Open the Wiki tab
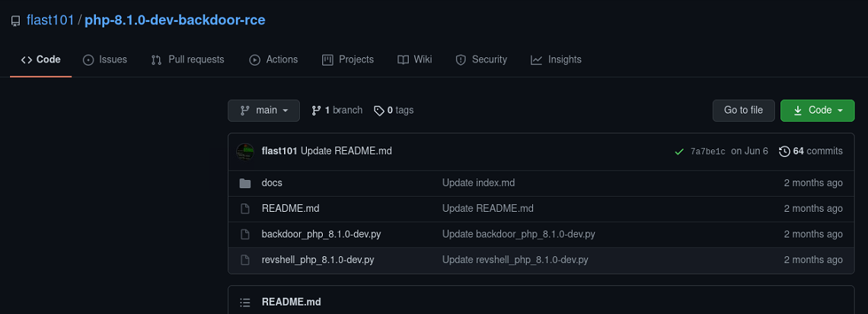 pyautogui.click(x=415, y=59)
